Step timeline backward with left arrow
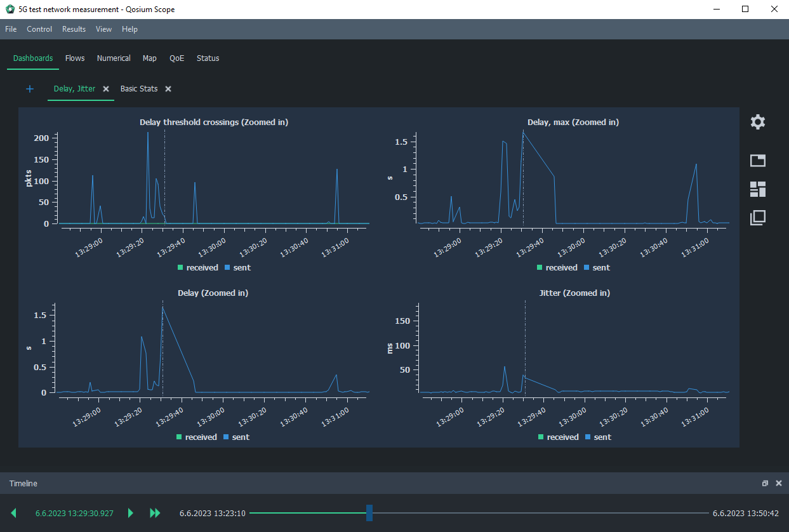Viewport: 789px width, 532px height. pos(14,513)
